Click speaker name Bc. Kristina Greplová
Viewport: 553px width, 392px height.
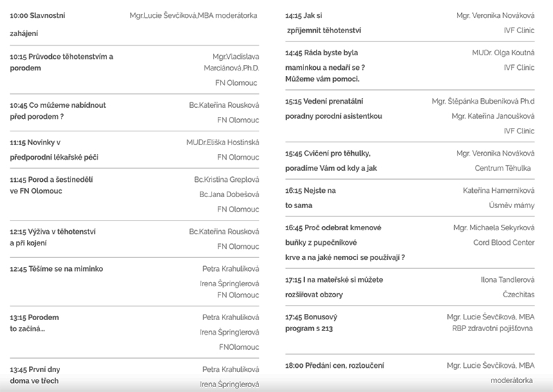point(227,180)
